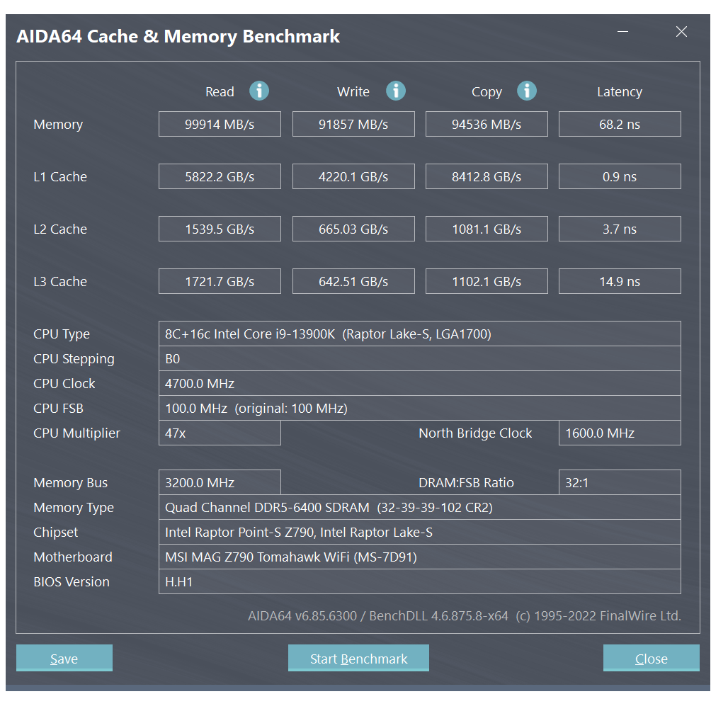Click the L2 Cache row label
The image size is (728, 711).
point(60,229)
